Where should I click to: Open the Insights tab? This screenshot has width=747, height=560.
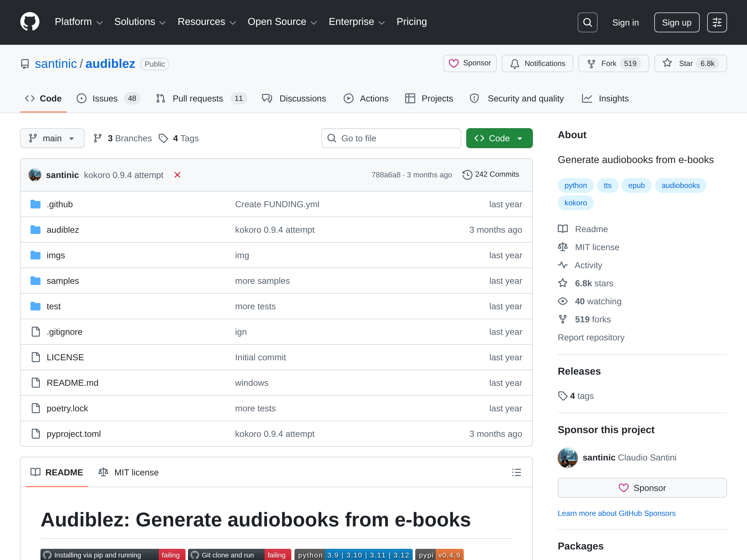(x=605, y=99)
